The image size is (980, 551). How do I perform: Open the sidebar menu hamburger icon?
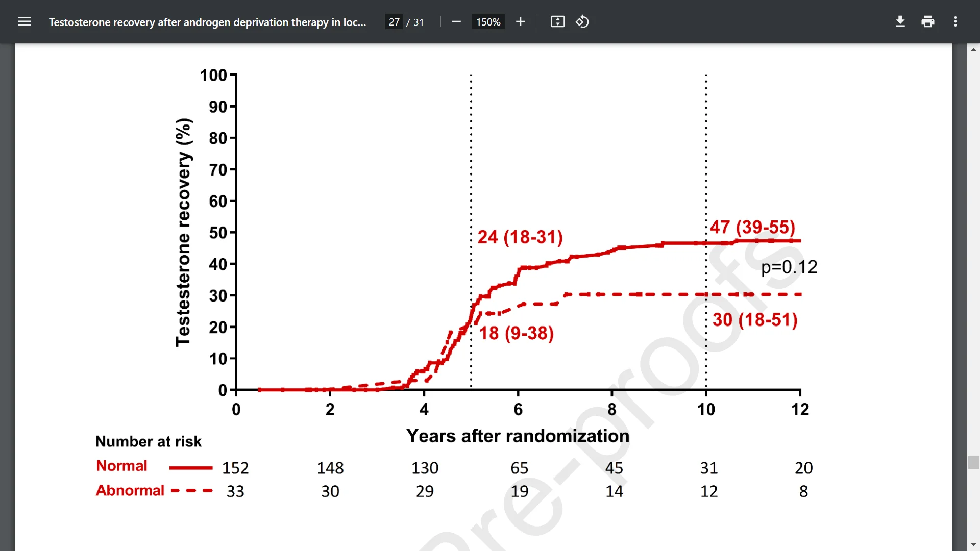click(x=24, y=22)
